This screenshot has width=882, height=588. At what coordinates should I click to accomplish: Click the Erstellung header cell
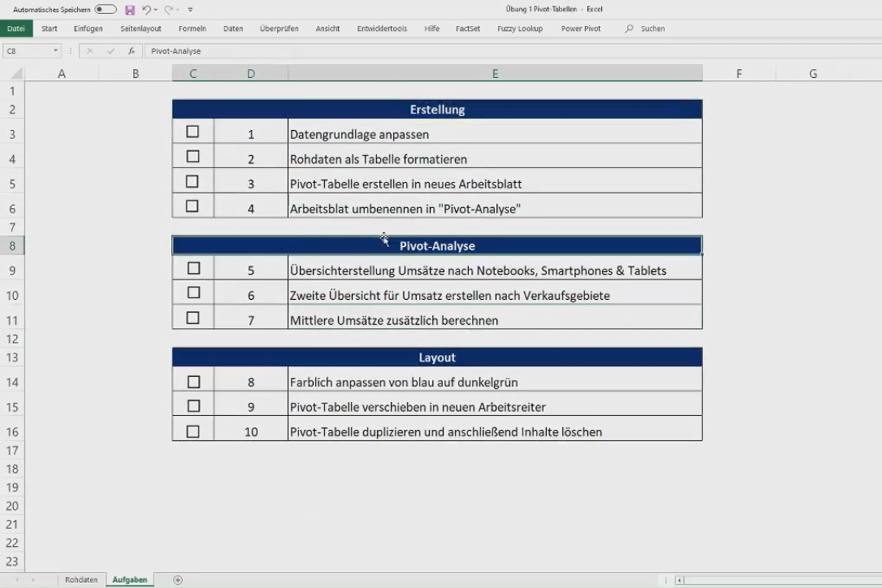pos(437,110)
